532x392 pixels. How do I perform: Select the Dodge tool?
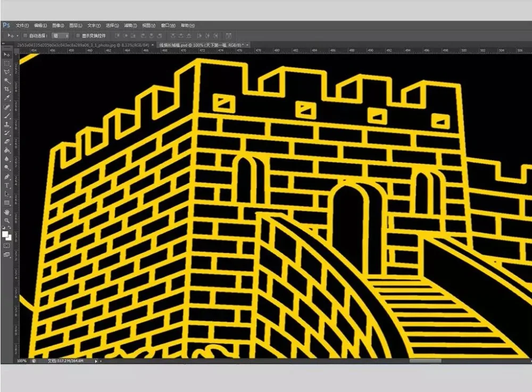(x=7, y=168)
